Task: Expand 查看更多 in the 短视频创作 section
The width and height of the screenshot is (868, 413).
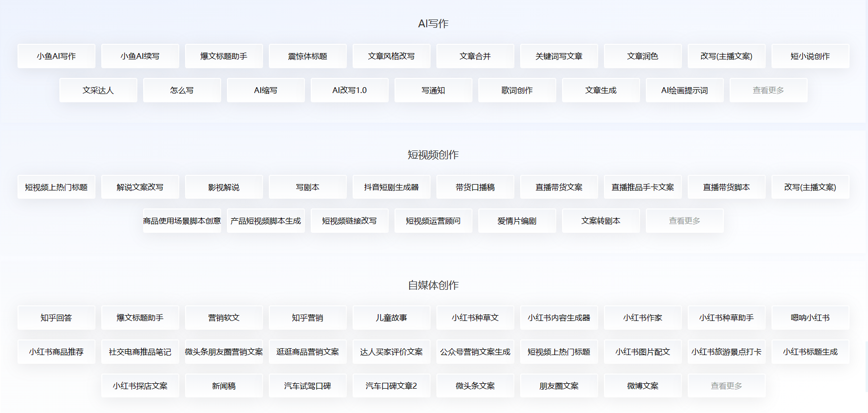Action: point(685,221)
